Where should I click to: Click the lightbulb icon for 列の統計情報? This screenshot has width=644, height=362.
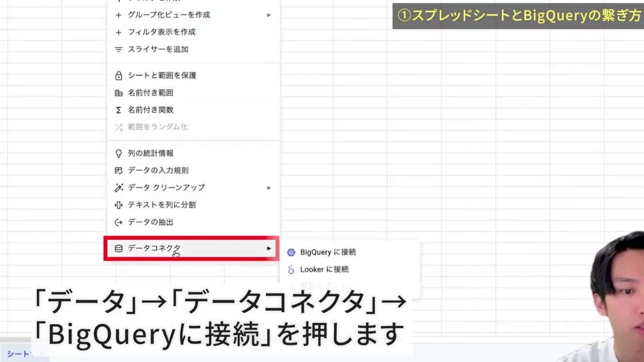pos(119,153)
